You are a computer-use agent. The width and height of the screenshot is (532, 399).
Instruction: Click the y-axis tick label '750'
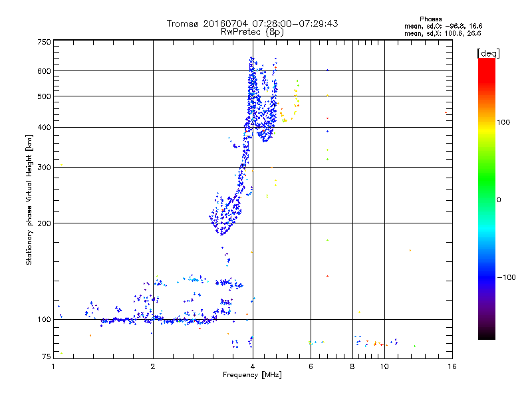pyautogui.click(x=44, y=42)
